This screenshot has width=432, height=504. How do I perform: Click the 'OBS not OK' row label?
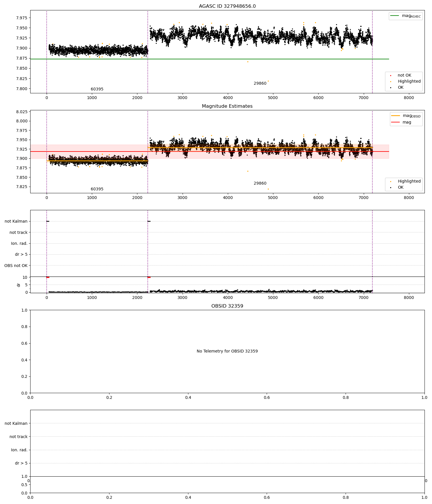click(16, 266)
